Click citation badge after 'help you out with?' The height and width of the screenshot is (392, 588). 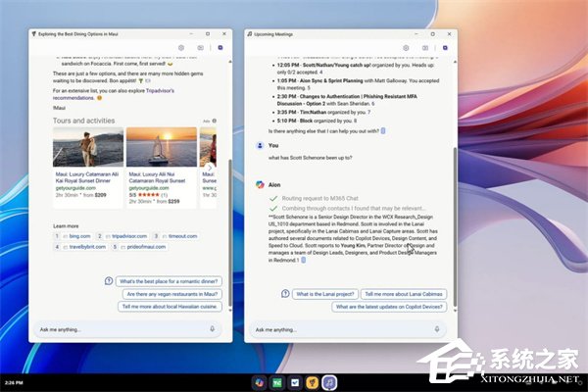[383, 131]
